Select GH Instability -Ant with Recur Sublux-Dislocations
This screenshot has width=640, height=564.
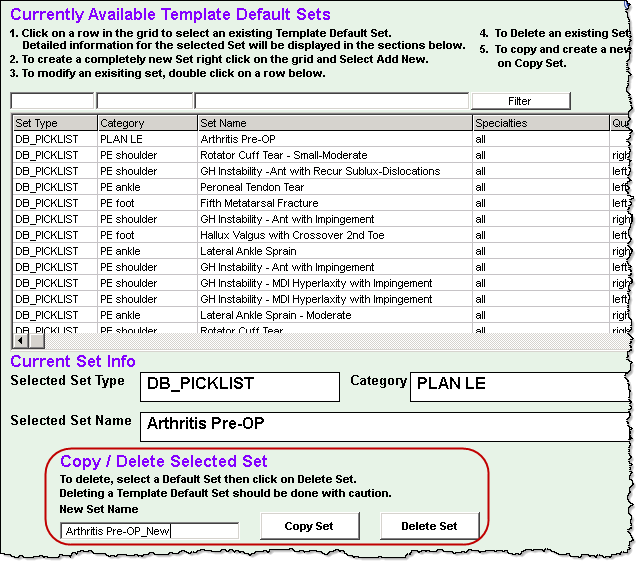(321, 171)
